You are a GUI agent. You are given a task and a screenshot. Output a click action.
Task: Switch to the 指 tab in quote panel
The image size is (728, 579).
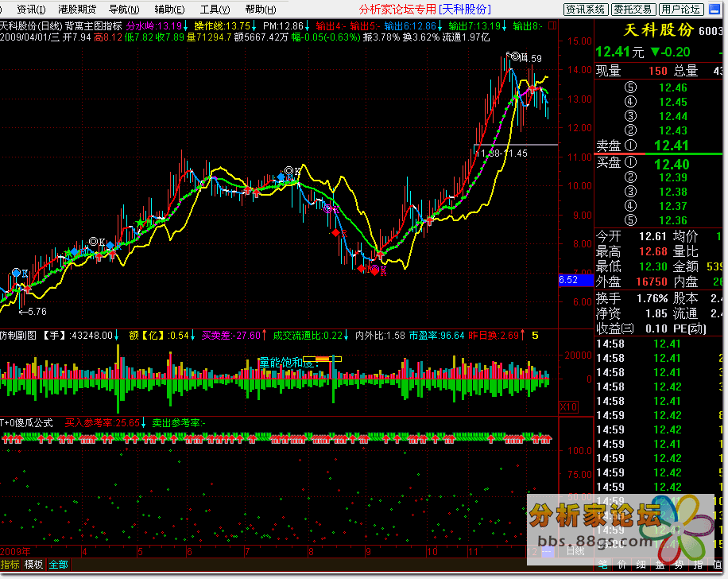(x=698, y=565)
